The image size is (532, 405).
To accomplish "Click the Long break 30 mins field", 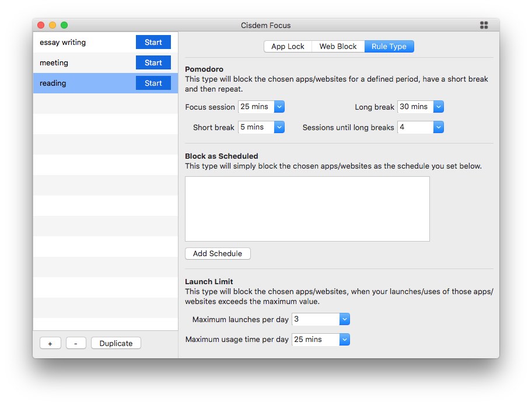I will pos(415,107).
